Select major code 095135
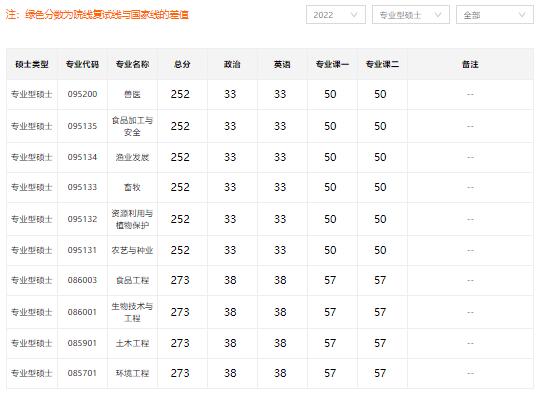 pyautogui.click(x=82, y=126)
